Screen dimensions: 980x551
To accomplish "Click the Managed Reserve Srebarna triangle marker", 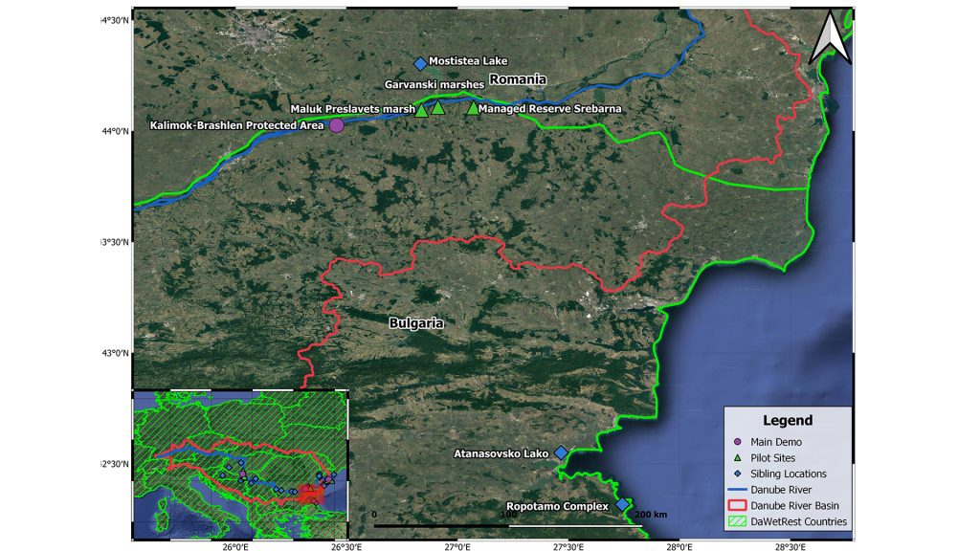I will coord(473,108).
